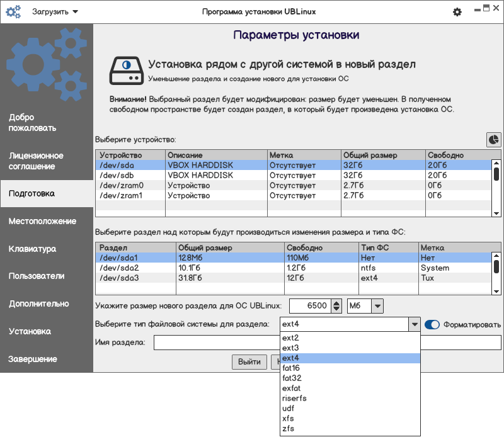Screen dimensions: 504x437
Task: Open the Загрузить dropdown menu
Action: 55,12
